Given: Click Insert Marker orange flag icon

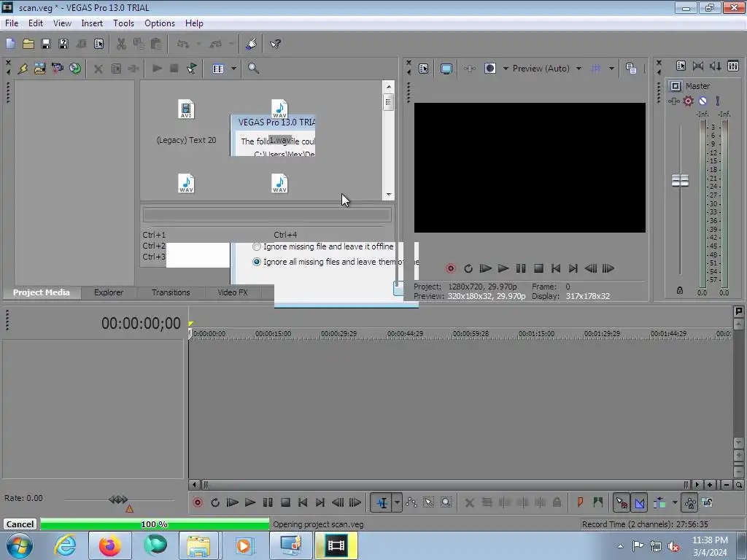Looking at the screenshot, I should [x=580, y=502].
